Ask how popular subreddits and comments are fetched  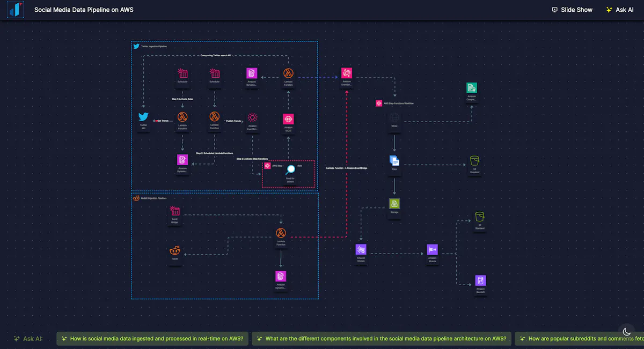[579, 339]
